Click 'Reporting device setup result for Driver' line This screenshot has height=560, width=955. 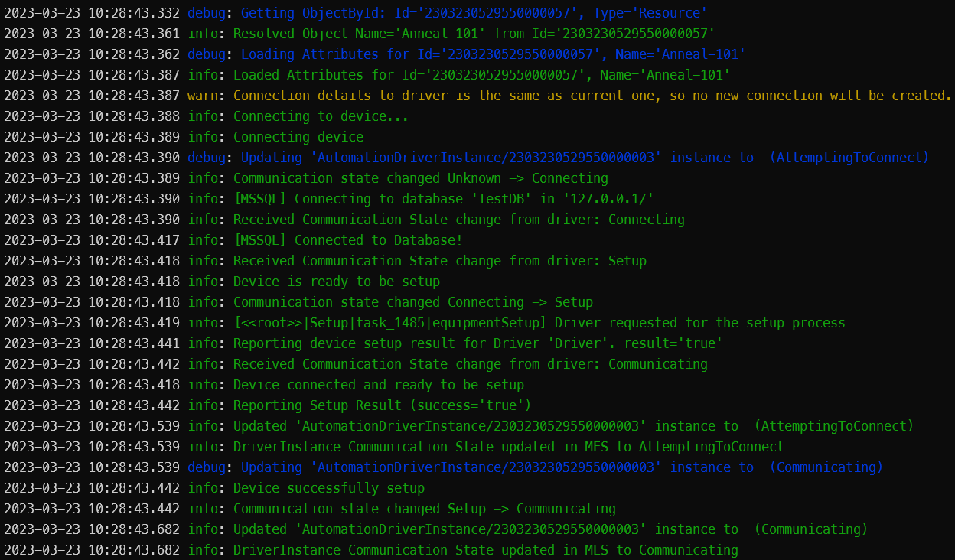[x=363, y=343]
